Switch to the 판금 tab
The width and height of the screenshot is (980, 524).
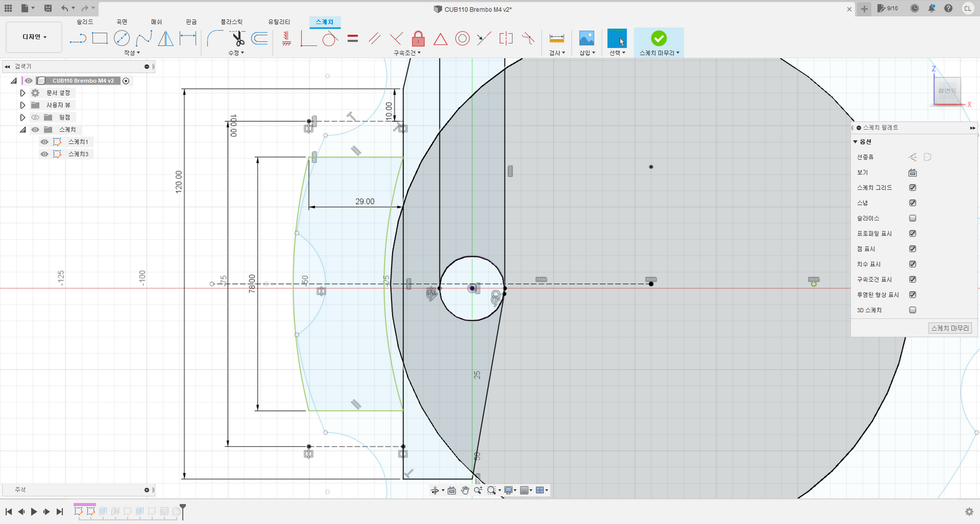[191, 22]
